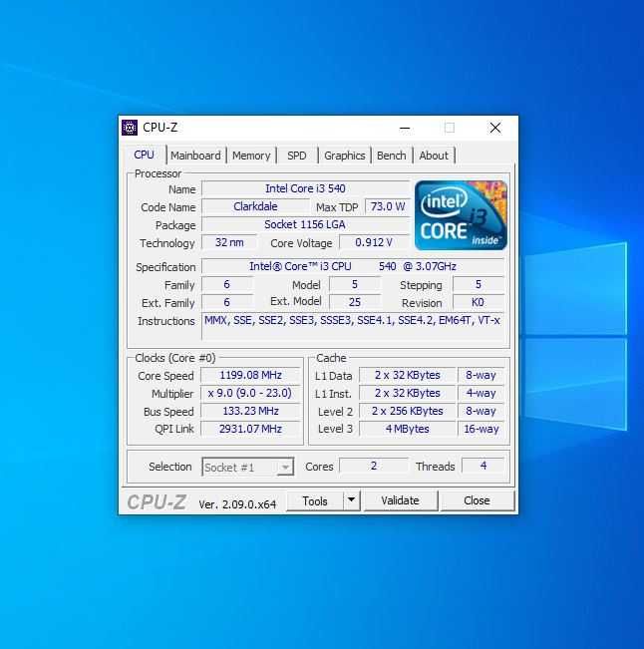Open the Memory tab

[x=251, y=156]
